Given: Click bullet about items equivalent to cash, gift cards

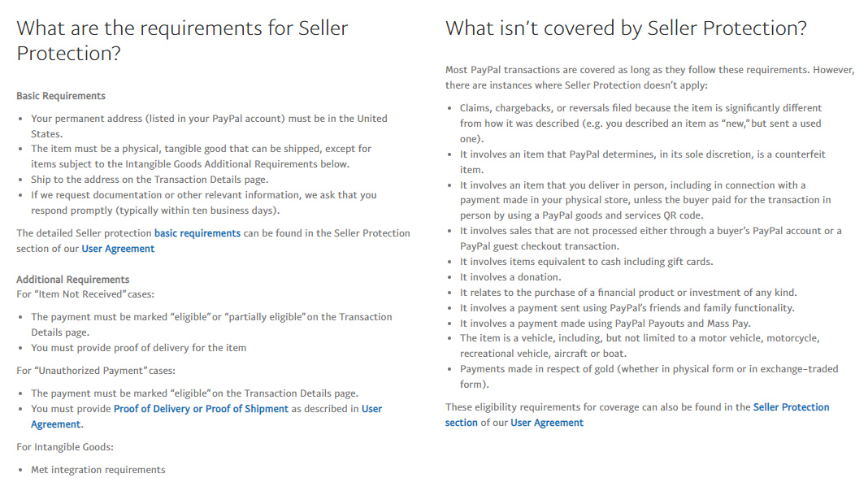Looking at the screenshot, I should (586, 262).
